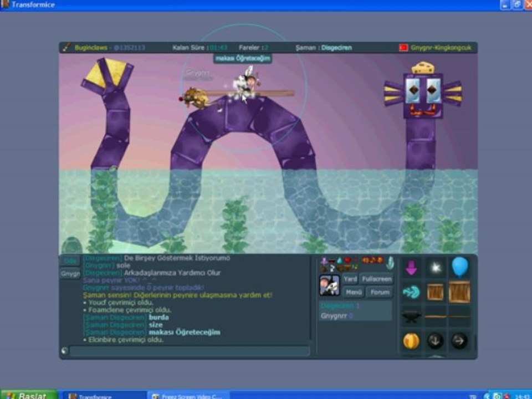
Task: Click the paintbrush icon next to Buginclaws
Action: tap(66, 48)
